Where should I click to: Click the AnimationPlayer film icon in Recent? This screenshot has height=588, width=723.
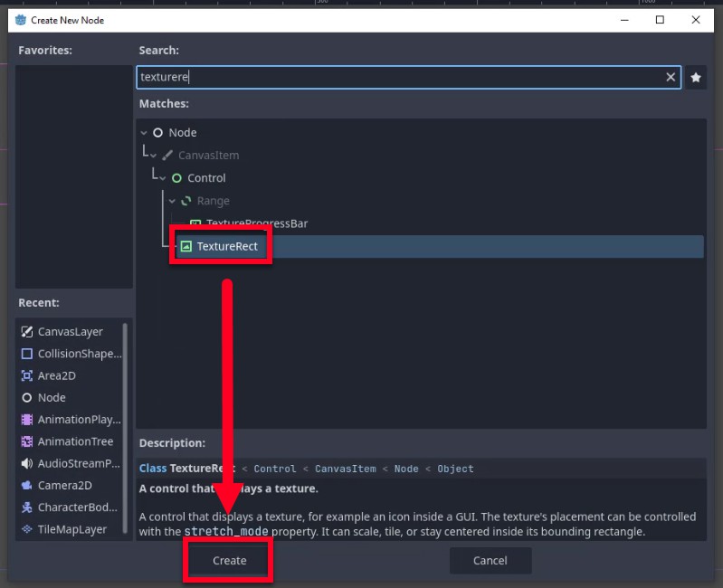(x=27, y=420)
